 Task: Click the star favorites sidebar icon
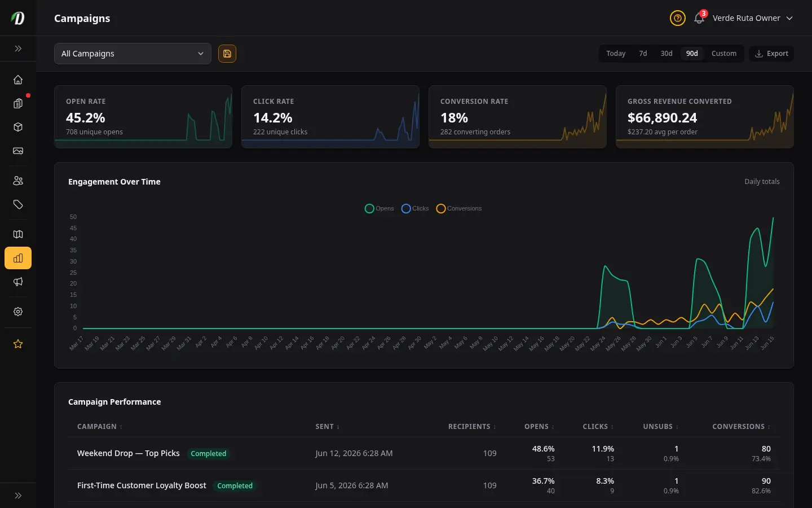(x=18, y=344)
